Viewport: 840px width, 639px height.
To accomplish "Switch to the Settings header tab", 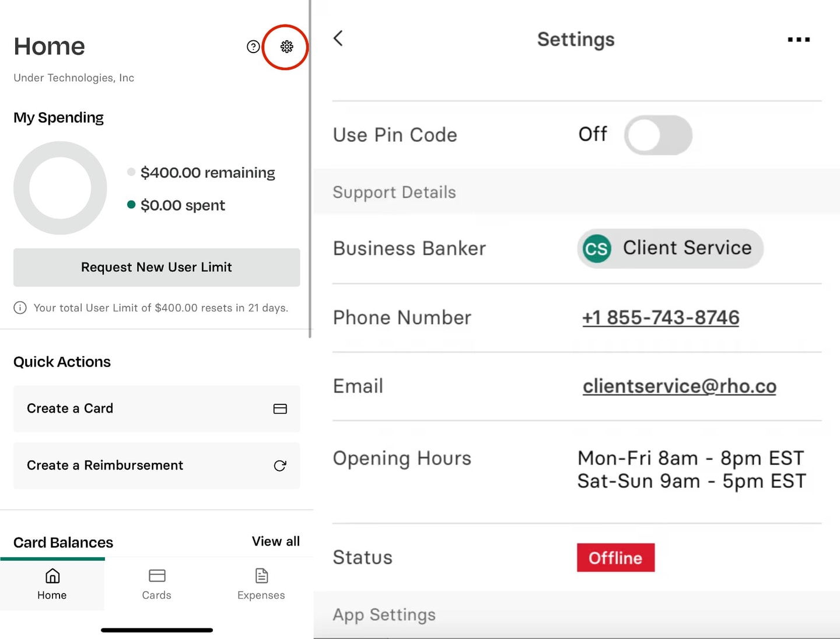I will tap(575, 39).
